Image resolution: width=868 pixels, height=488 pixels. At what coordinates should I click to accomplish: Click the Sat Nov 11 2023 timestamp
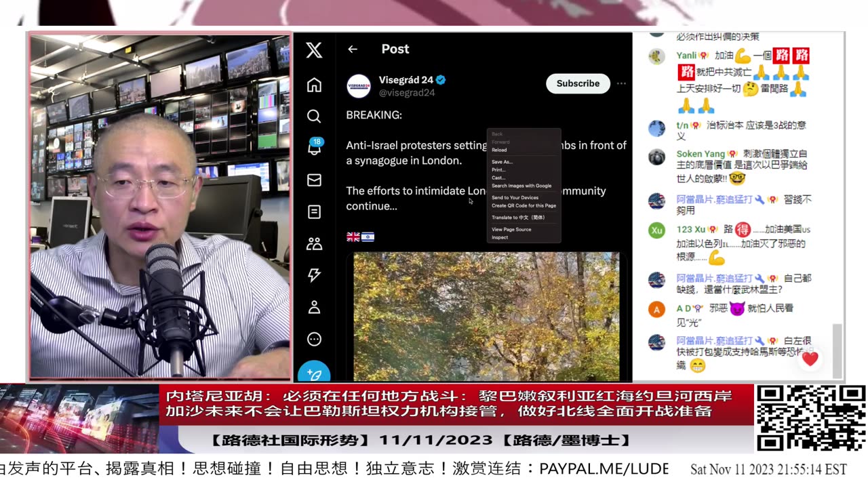tap(768, 470)
